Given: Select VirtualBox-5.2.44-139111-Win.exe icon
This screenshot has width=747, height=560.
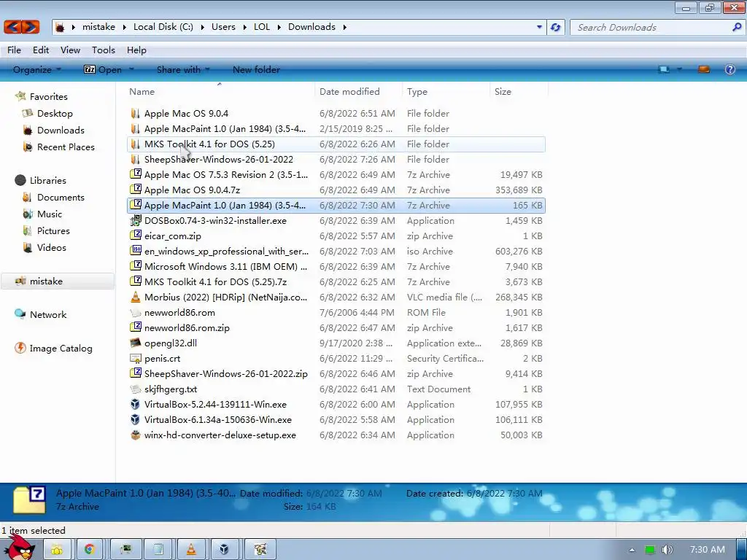Looking at the screenshot, I should pos(136,404).
